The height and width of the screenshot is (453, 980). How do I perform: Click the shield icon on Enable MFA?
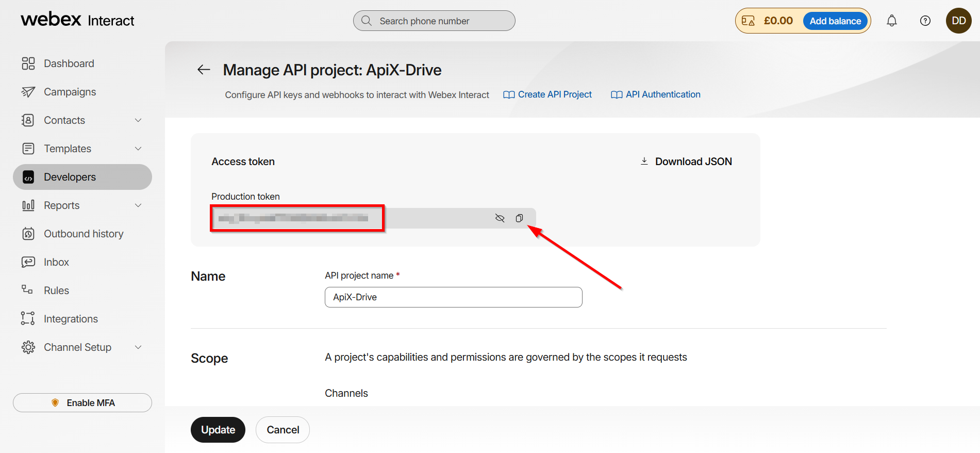[x=55, y=402]
